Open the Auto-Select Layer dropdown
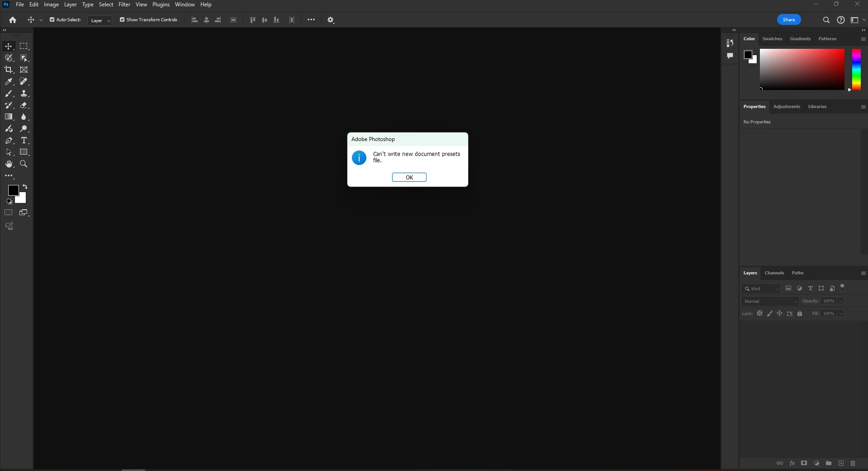Screen dimensions: 868x471 (x=100, y=20)
